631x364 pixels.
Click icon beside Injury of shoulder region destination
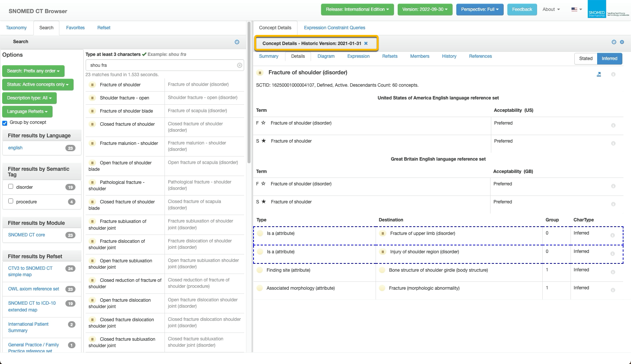pos(383,252)
